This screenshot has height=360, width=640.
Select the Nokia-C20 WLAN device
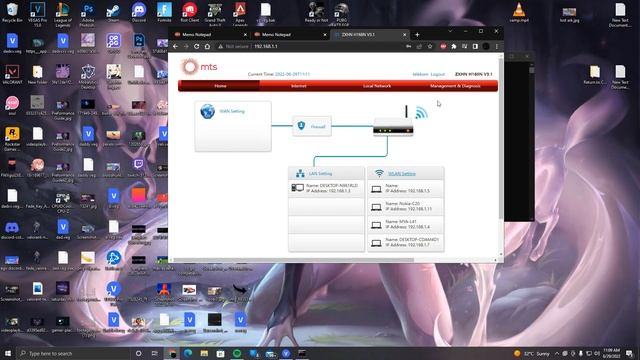coord(406,207)
